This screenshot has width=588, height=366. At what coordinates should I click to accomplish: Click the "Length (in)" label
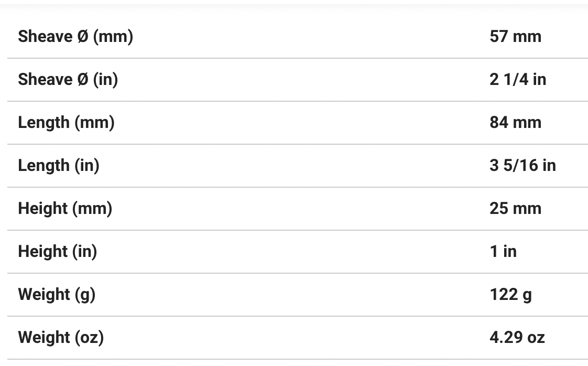coord(59,166)
